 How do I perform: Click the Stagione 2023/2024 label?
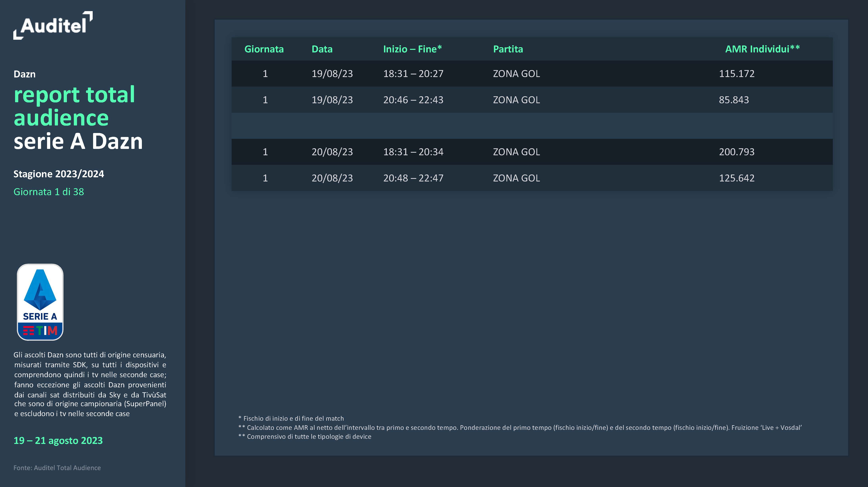click(x=59, y=174)
